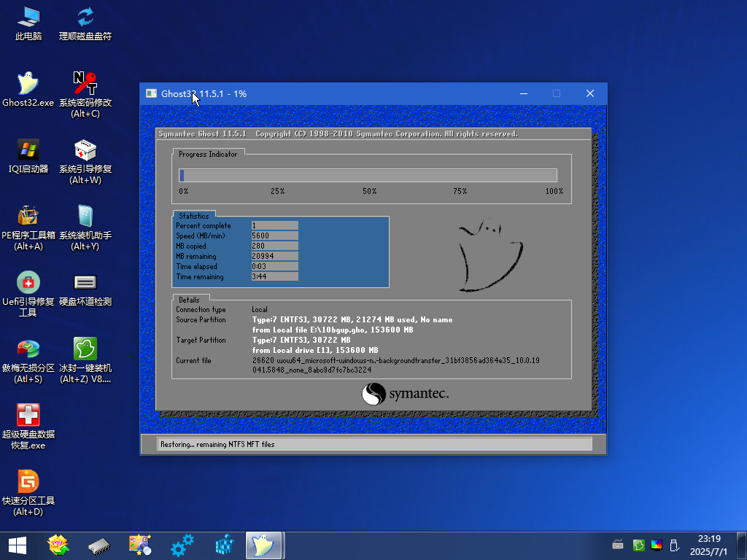Select PE程序工具箱 (Alt+A) icon

pos(28,227)
